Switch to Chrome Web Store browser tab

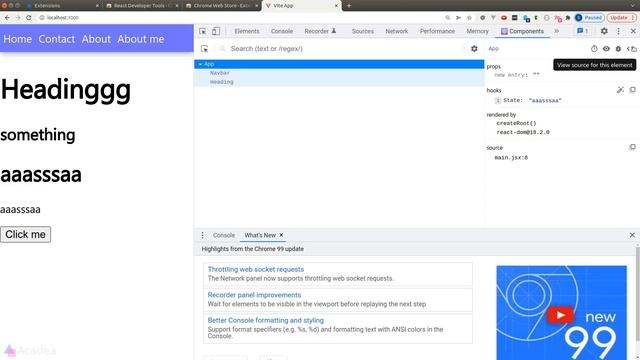[221, 6]
